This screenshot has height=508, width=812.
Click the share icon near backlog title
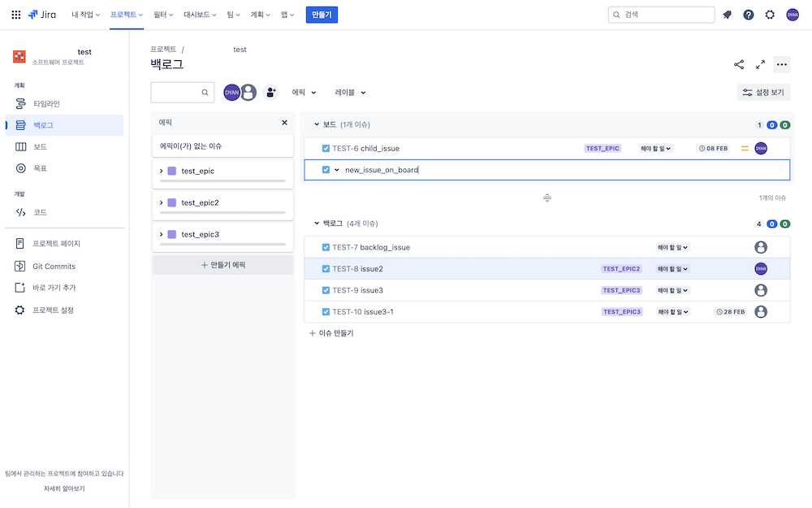[x=739, y=65]
